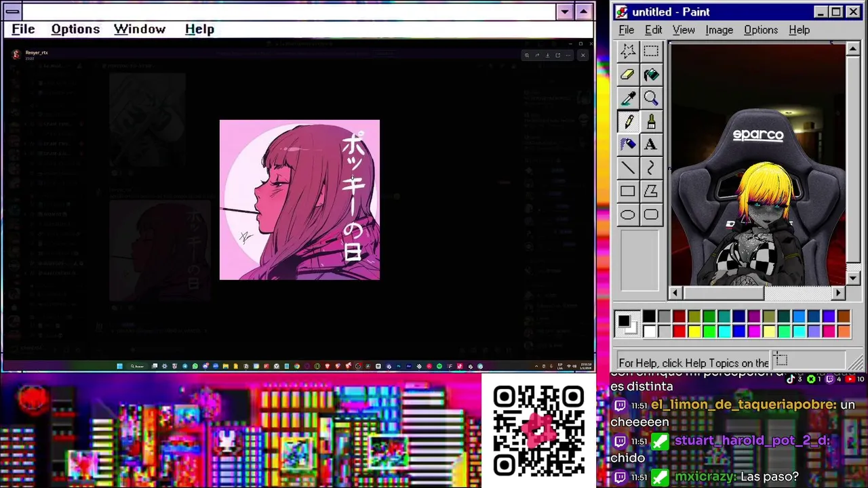Viewport: 868px width, 488px height.
Task: Choose the navy blue palette swatch
Action: (x=739, y=316)
